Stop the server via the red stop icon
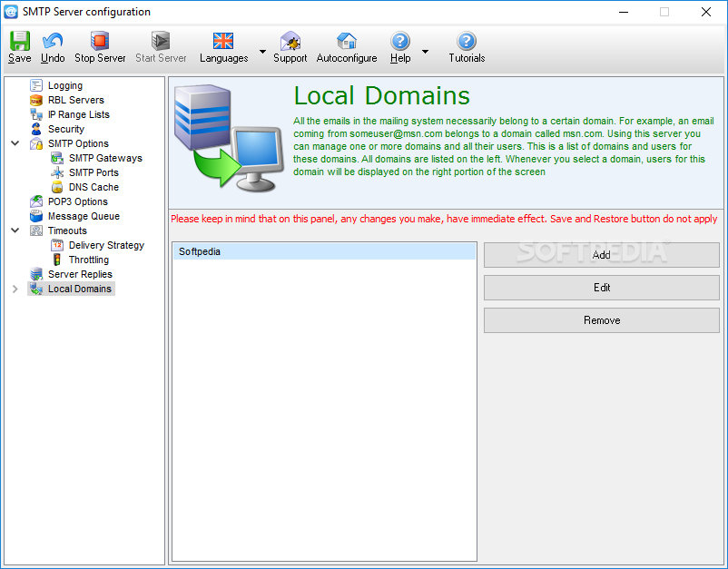Image resolution: width=728 pixels, height=569 pixels. 100,41
